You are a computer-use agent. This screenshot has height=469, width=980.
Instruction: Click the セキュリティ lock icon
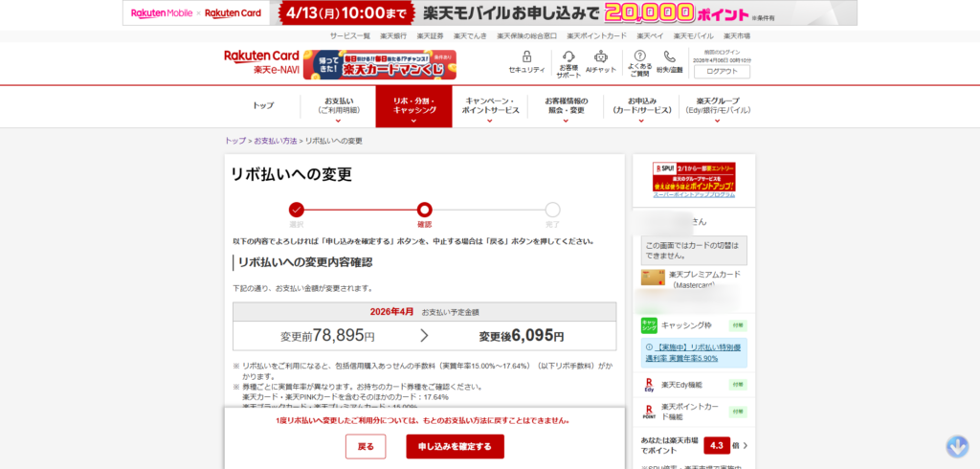pyautogui.click(x=526, y=56)
